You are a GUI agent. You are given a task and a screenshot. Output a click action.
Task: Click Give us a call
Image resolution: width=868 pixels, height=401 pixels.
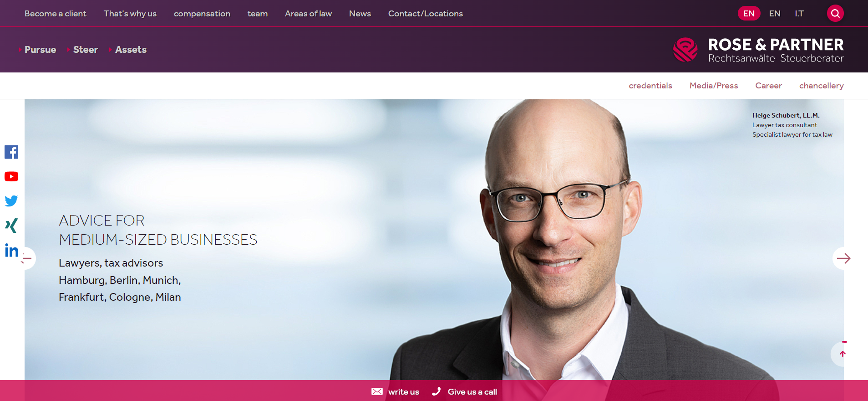[x=464, y=392]
